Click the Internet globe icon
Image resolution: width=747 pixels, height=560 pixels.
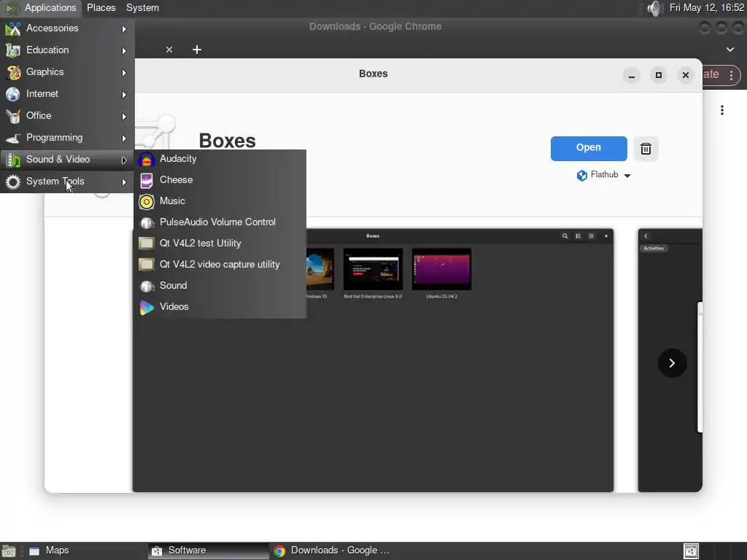tap(13, 94)
